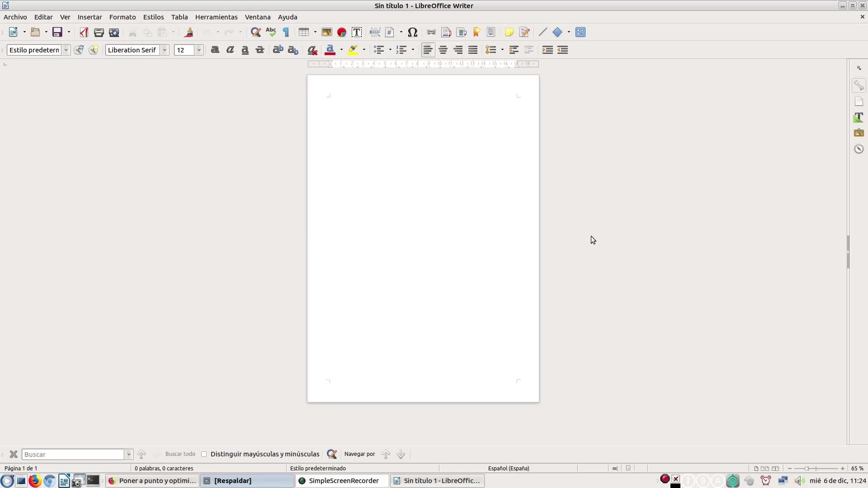Open the sidebar Navigator compass icon
Viewport: 868px width, 488px height.
pyautogui.click(x=859, y=149)
